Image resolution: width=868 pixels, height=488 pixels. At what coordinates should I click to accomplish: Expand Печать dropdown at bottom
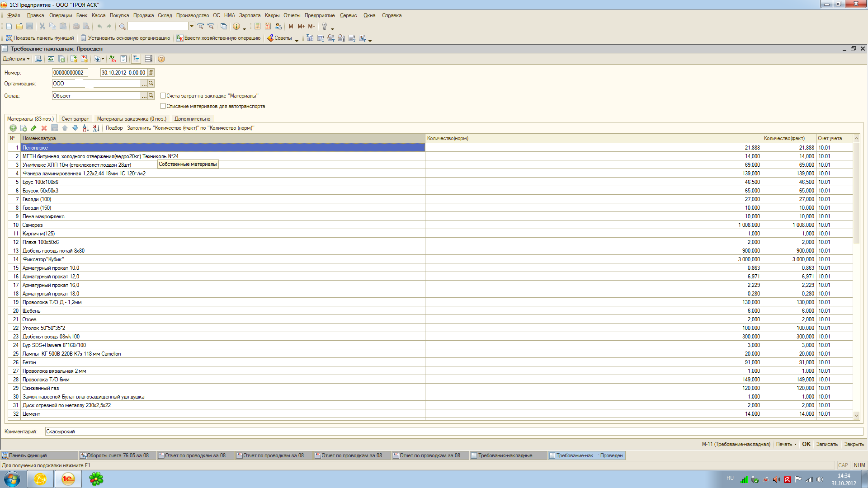pyautogui.click(x=786, y=444)
